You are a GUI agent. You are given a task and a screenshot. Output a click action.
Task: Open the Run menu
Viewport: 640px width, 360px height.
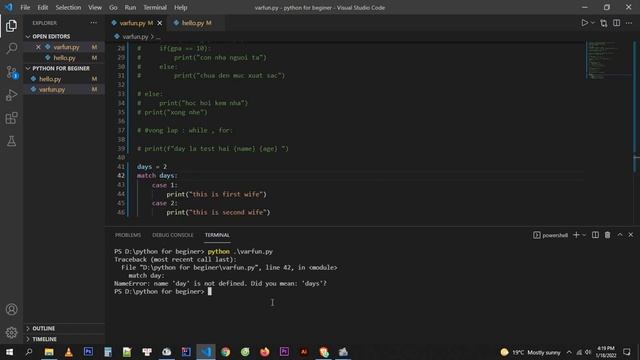pos(130,7)
